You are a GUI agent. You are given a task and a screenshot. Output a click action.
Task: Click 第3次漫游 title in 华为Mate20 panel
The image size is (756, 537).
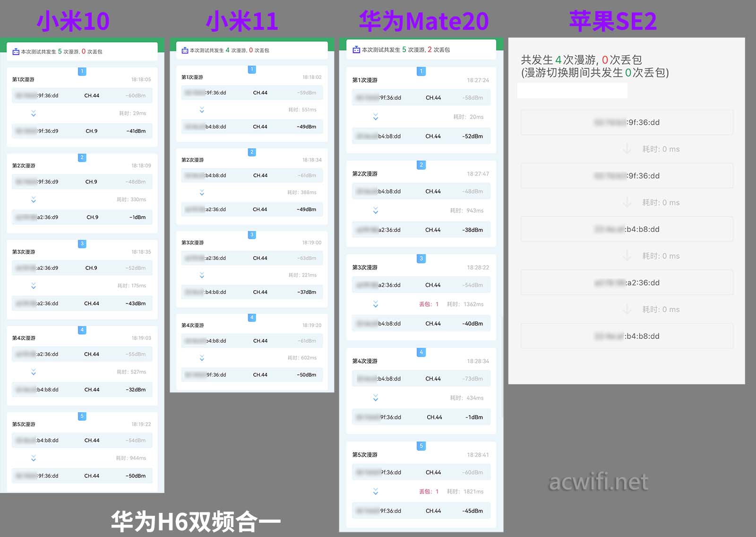[x=365, y=268]
